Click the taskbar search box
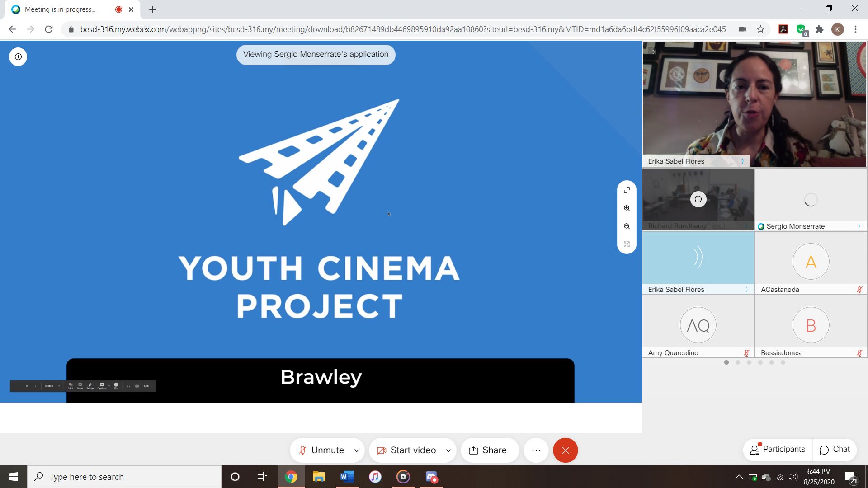The width and height of the screenshot is (868, 488). pos(124,477)
